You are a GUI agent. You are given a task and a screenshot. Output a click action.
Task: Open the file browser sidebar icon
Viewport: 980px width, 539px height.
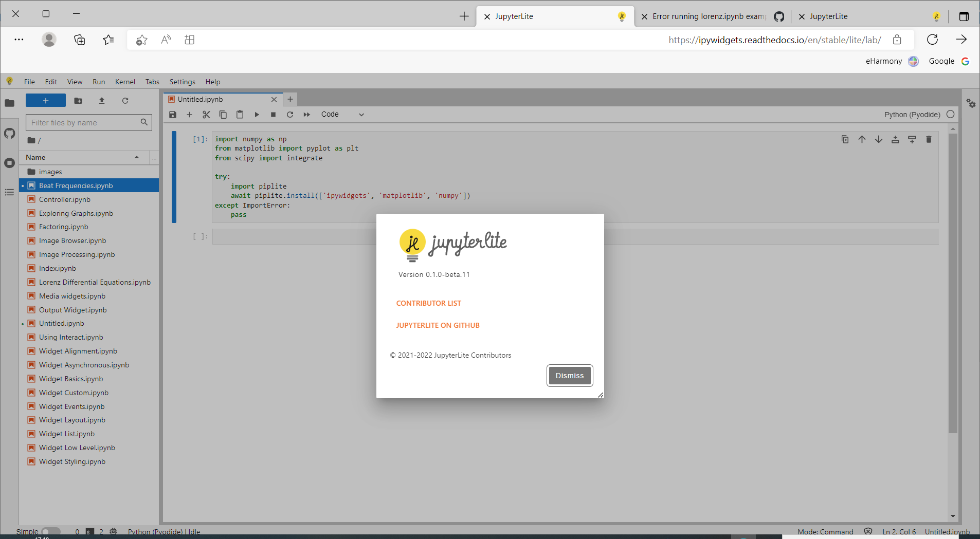(9, 103)
